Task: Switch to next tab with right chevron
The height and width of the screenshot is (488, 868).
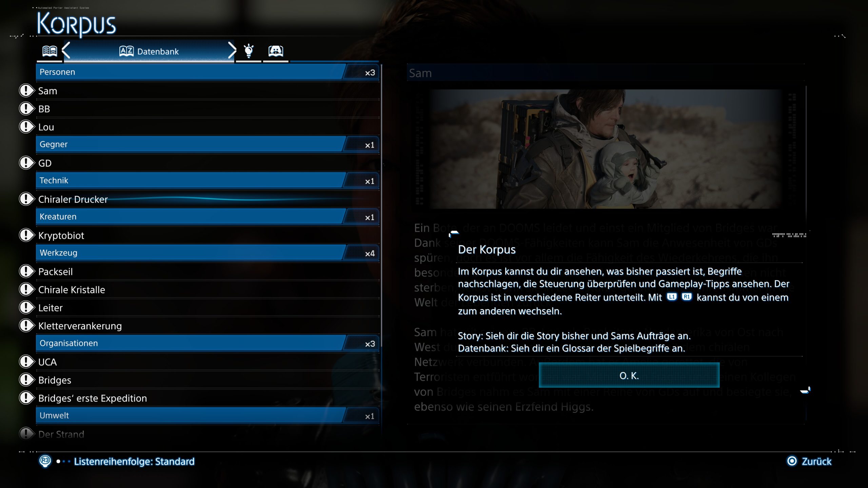Action: click(x=232, y=50)
